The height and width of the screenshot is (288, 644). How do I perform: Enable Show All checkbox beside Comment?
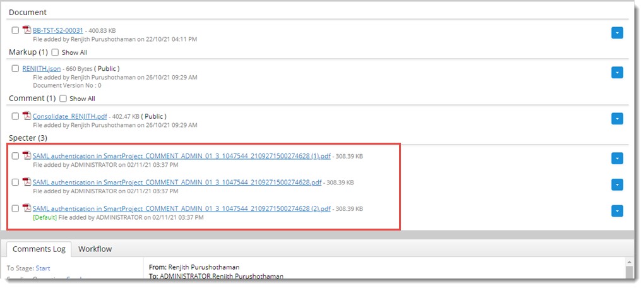[x=63, y=99]
